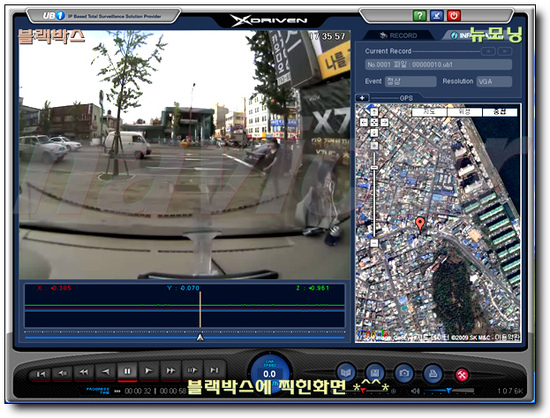Capture a snapshot with the camera icon
The image size is (550, 418).
click(x=404, y=373)
